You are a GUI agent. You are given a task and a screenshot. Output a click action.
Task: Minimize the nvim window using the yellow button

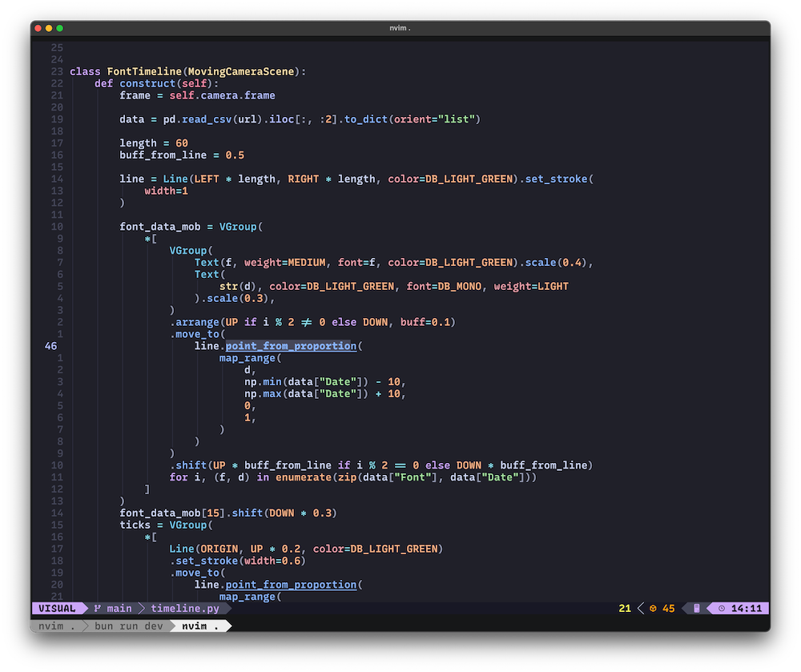(x=49, y=28)
